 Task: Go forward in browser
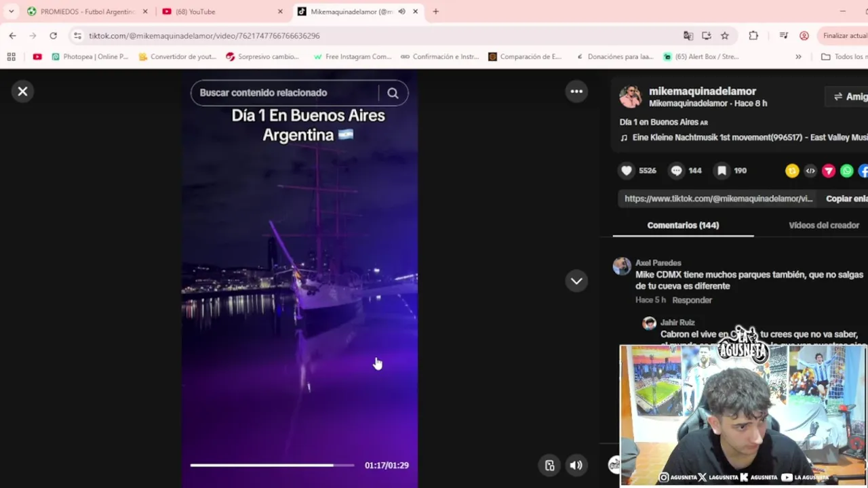point(33,35)
